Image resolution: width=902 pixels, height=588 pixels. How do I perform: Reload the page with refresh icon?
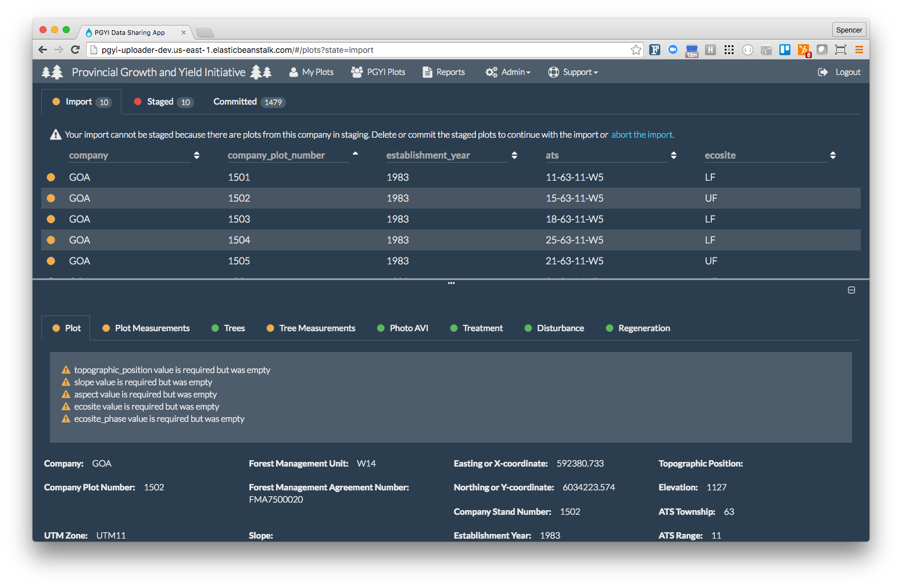click(x=75, y=50)
